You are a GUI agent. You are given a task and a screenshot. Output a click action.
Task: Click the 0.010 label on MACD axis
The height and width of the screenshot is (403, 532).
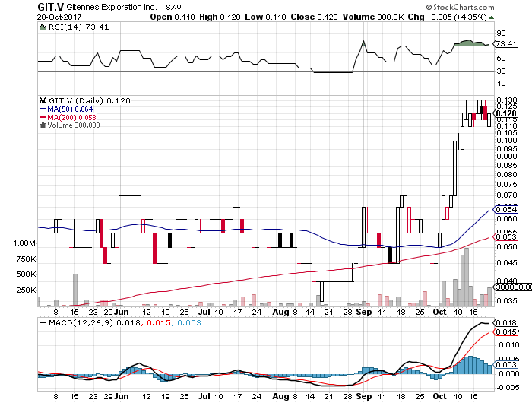(509, 345)
